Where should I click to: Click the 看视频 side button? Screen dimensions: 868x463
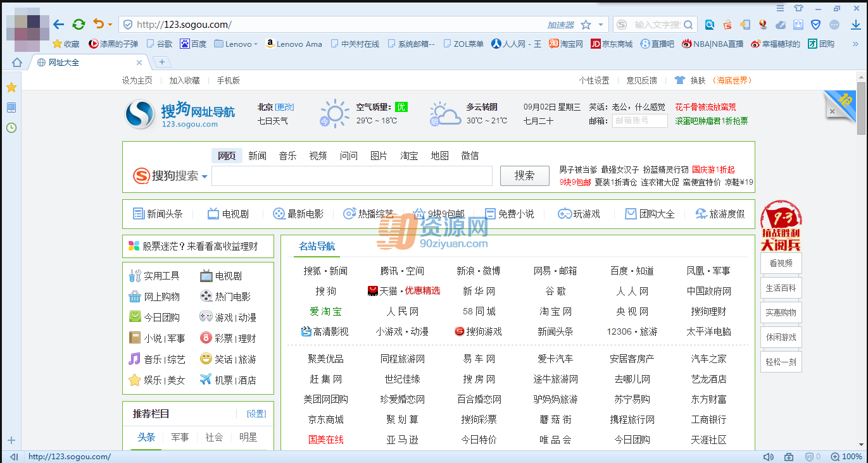pos(781,264)
